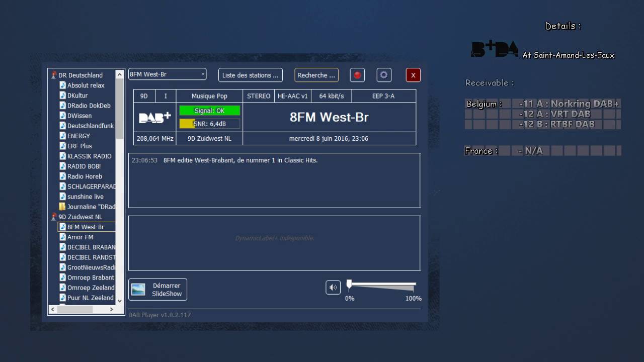Select KLASSIK RADIO station
The height and width of the screenshot is (362, 644).
click(x=90, y=156)
